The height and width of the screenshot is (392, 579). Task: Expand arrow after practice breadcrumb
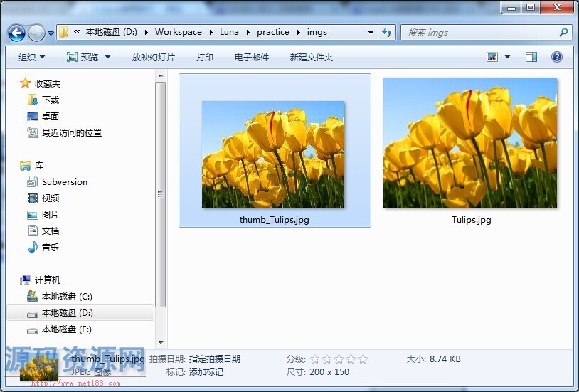point(298,33)
